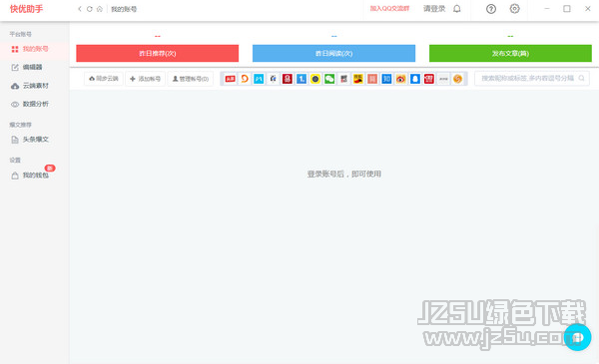The height and width of the screenshot is (364, 599).
Task: Click 加入QQ交流群 link
Action: [x=389, y=8]
